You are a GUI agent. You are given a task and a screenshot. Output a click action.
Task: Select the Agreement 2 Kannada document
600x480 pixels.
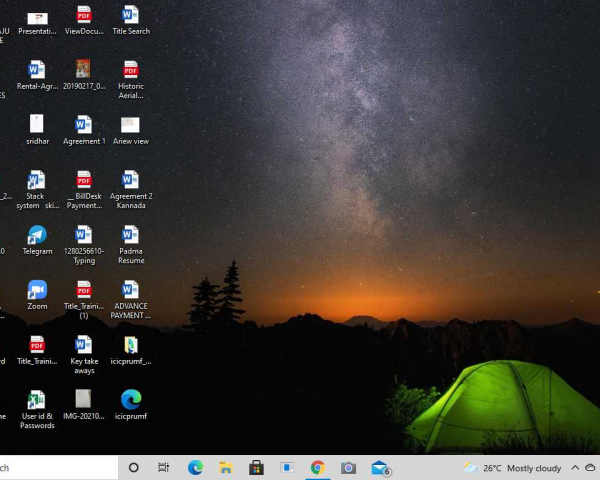[x=131, y=181]
